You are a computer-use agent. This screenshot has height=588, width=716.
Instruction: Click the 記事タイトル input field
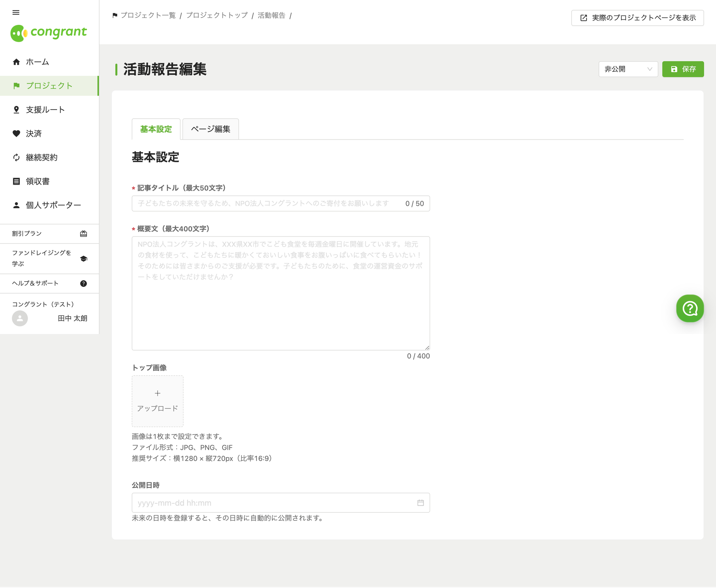point(281,204)
